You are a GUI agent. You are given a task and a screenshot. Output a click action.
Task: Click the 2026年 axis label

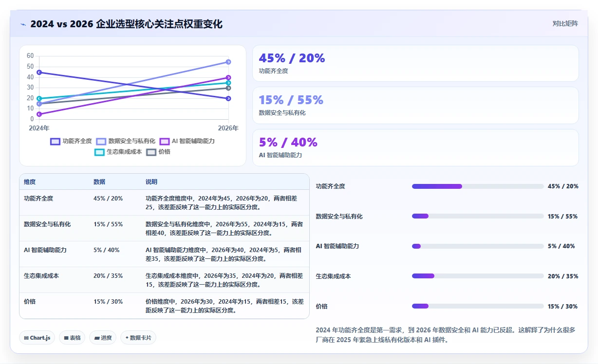pyautogui.click(x=228, y=128)
